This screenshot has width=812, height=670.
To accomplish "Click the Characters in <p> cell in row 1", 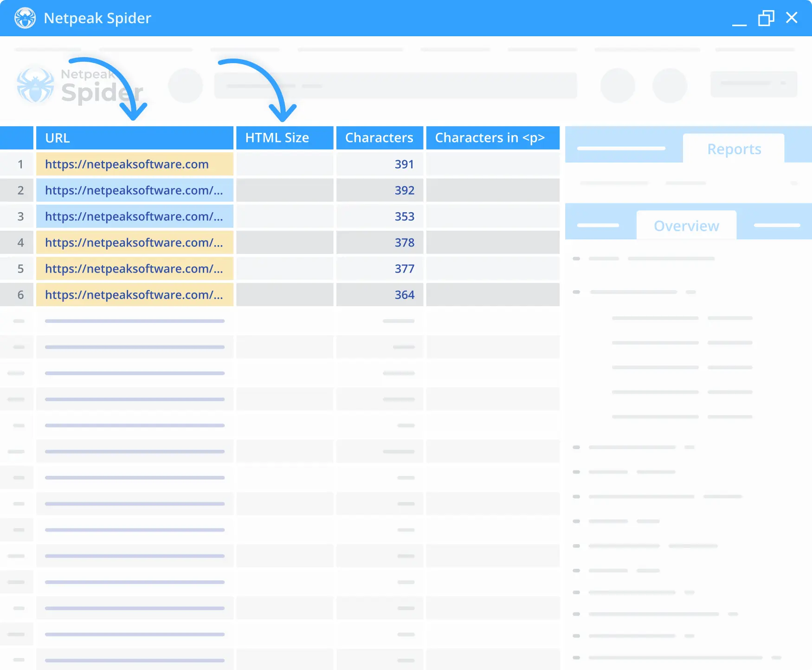I will click(493, 164).
